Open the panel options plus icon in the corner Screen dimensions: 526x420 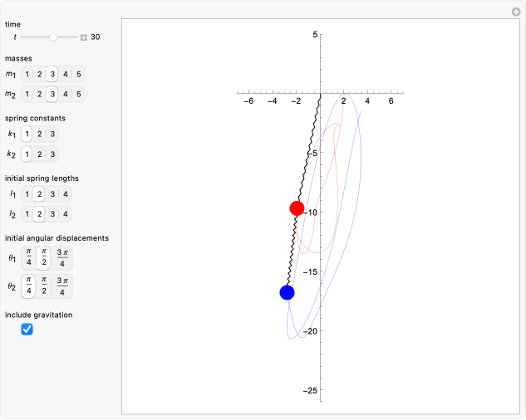pos(516,12)
